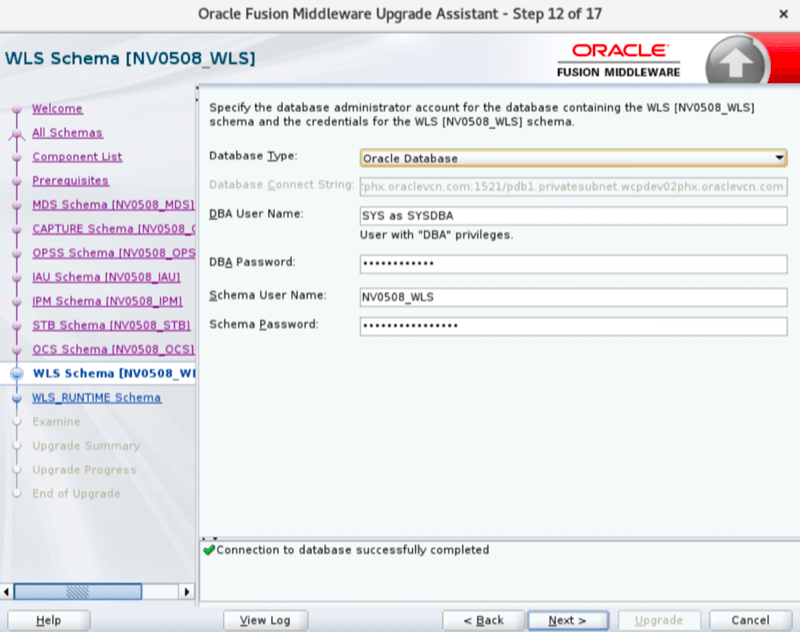Click the IPM Schema step bullet icon

point(17,301)
